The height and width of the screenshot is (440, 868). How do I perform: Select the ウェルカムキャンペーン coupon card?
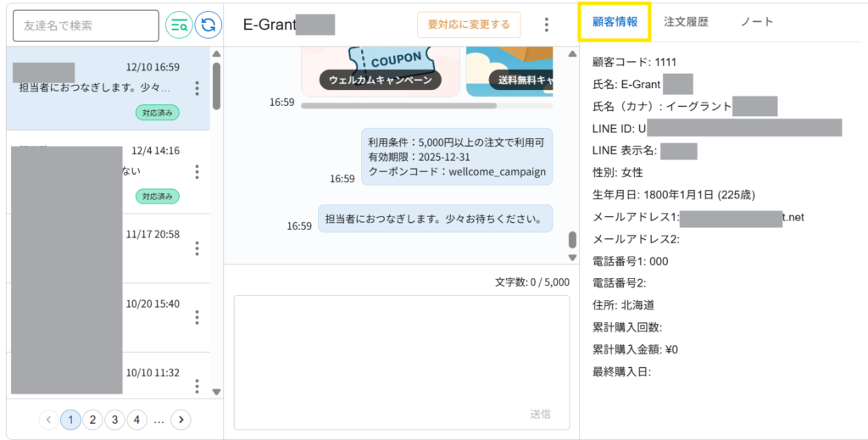(x=381, y=68)
